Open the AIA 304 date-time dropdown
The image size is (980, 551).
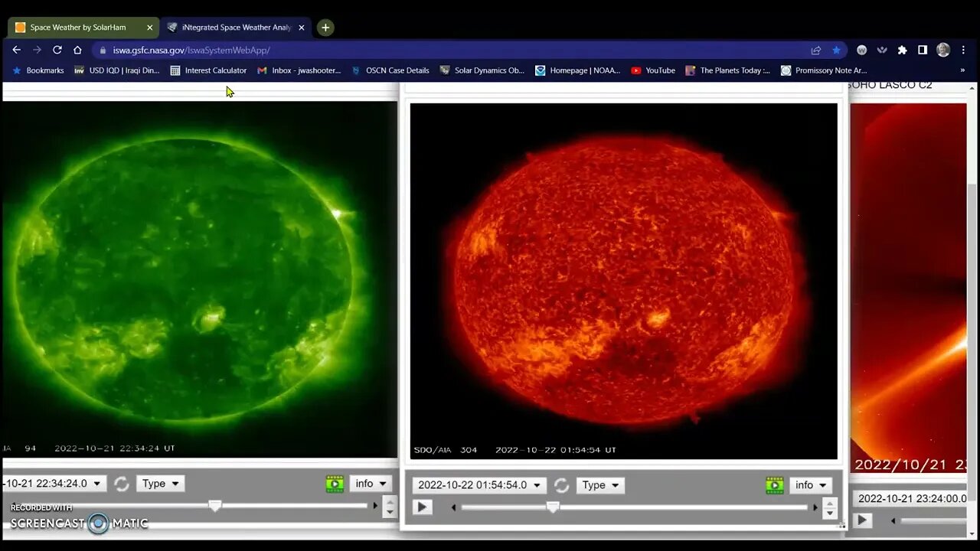coord(479,485)
